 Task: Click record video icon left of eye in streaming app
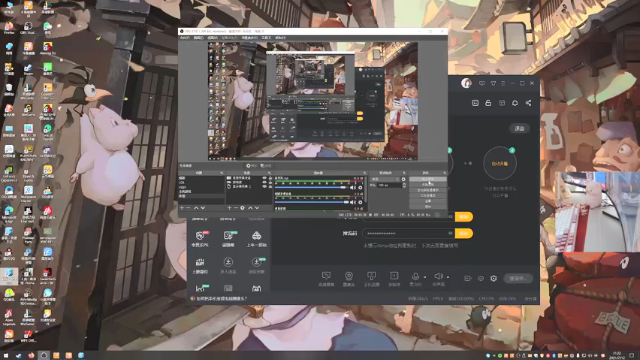pyautogui.click(x=468, y=278)
